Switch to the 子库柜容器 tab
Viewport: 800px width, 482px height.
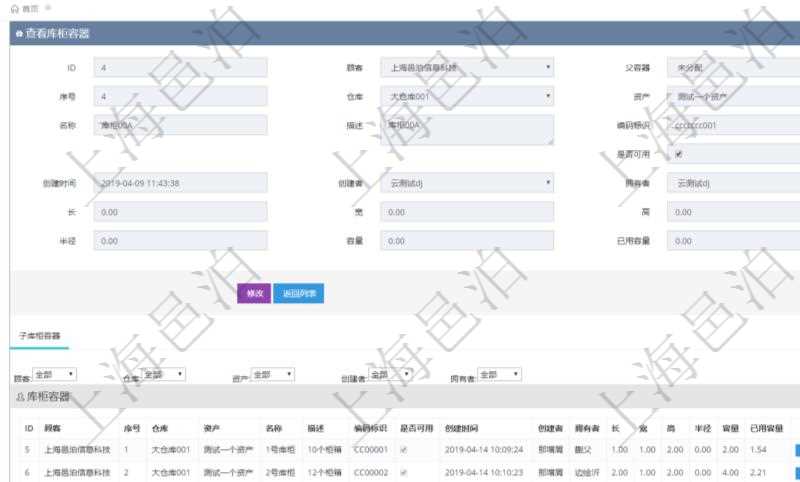click(40, 335)
